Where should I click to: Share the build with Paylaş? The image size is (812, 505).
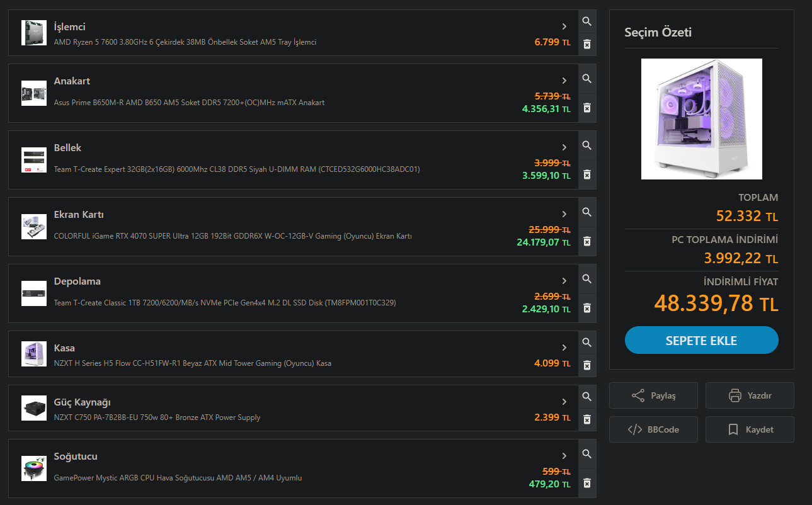tap(653, 395)
